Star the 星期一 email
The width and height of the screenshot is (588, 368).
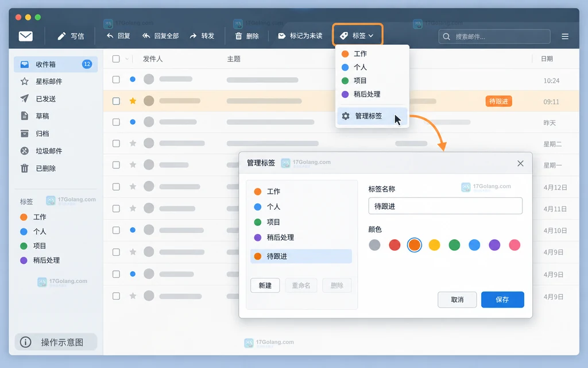tap(133, 164)
